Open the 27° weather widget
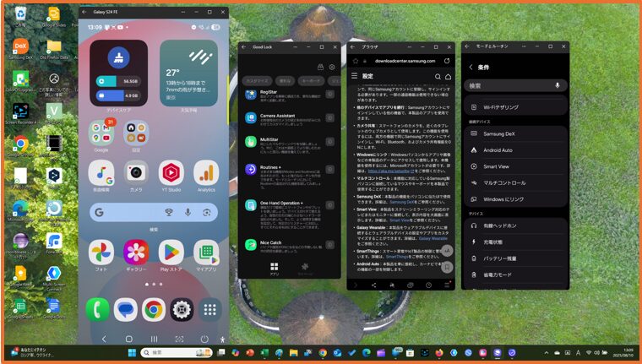 click(x=188, y=73)
